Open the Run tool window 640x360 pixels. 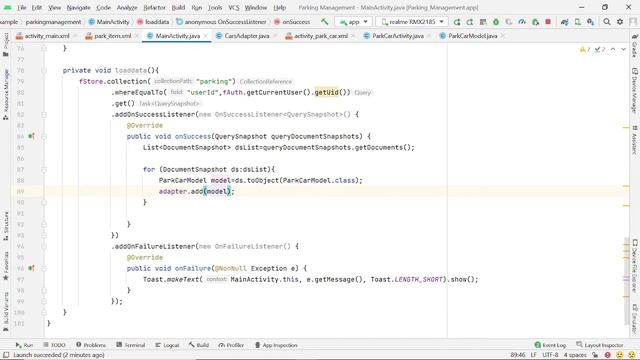tap(24, 345)
